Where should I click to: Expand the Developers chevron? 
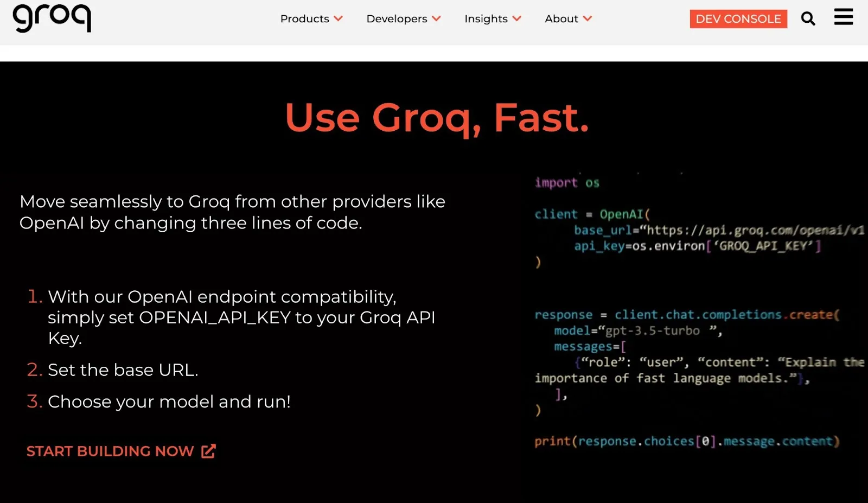click(x=436, y=18)
